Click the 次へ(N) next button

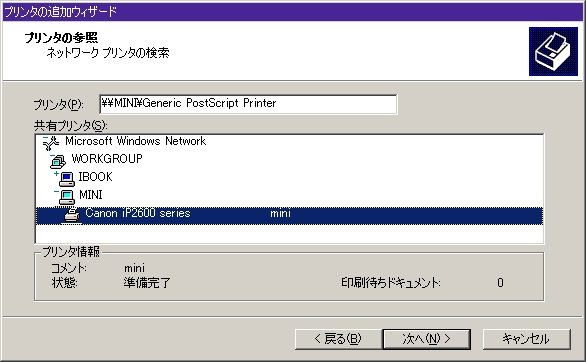[426, 339]
